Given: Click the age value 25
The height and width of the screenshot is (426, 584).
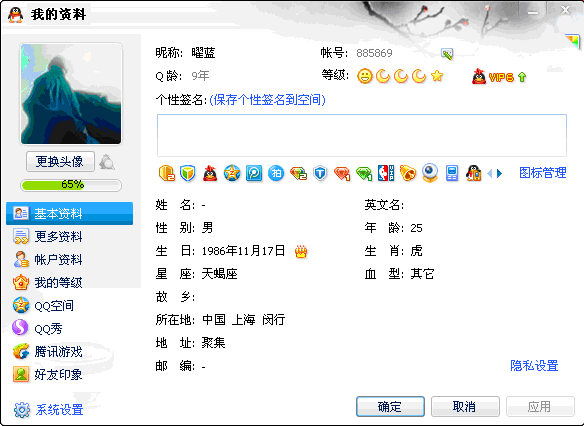Looking at the screenshot, I should [x=416, y=228].
